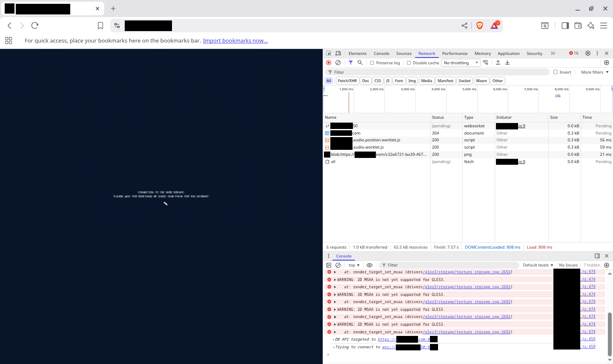Click the import HAR file upload icon

(498, 63)
